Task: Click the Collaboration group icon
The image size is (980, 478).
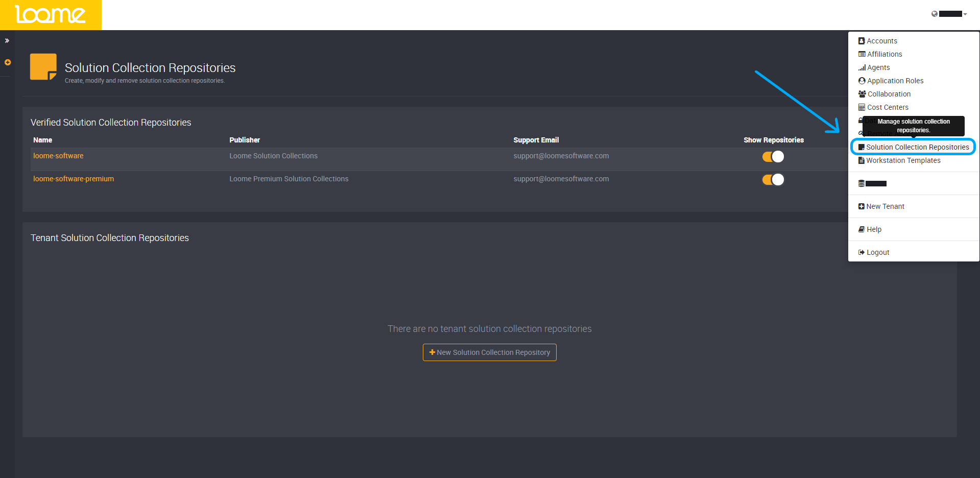Action: pos(862,94)
